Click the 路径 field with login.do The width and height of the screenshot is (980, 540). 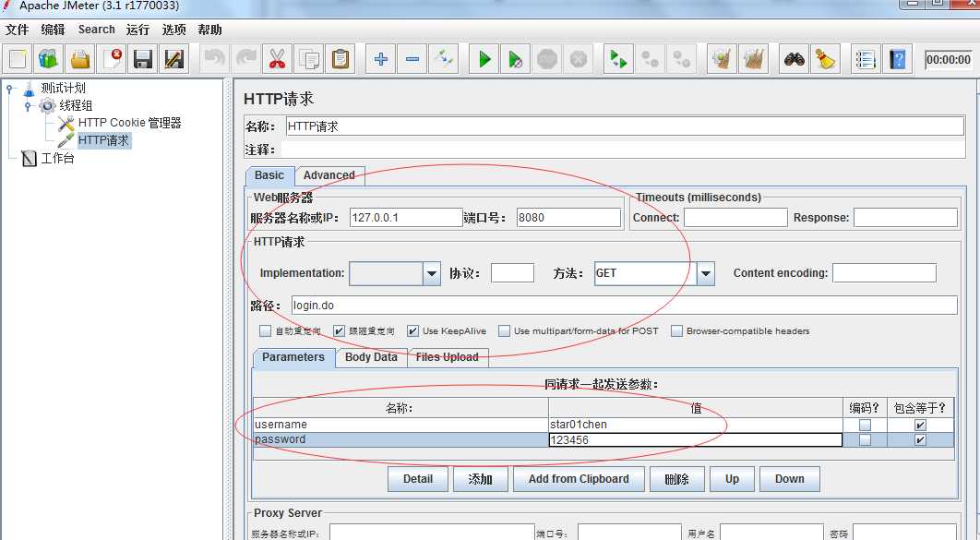pyautogui.click(x=625, y=306)
